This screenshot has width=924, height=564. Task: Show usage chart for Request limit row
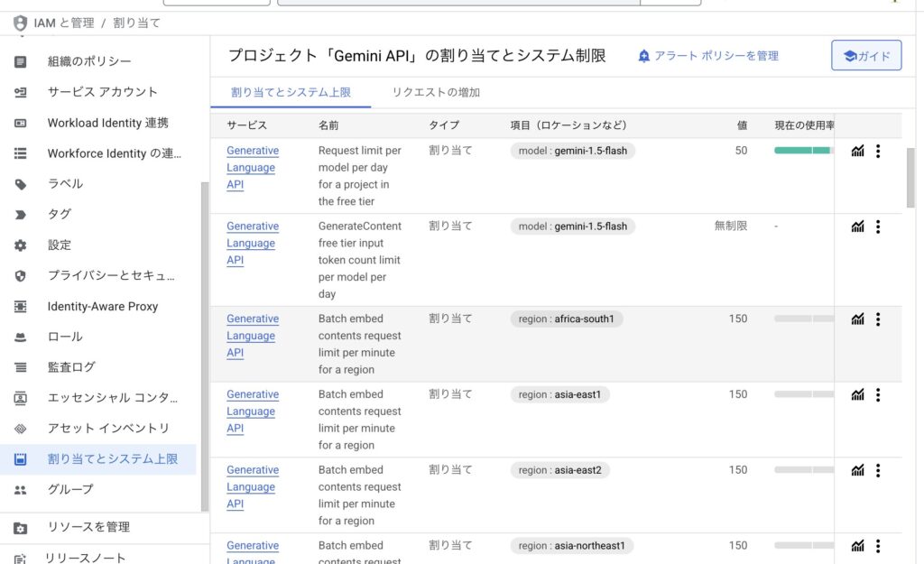(857, 151)
